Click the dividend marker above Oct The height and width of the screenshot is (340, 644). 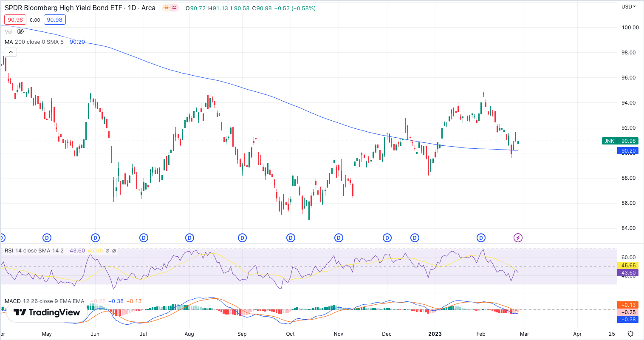pyautogui.click(x=291, y=238)
